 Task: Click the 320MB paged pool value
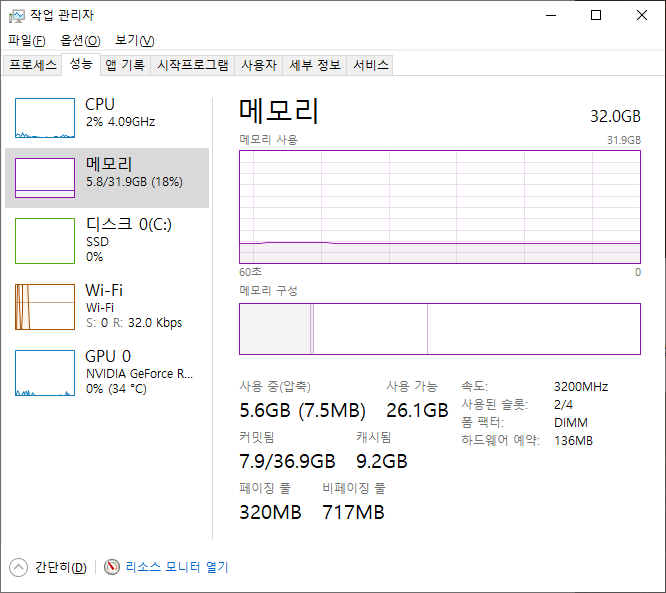pyautogui.click(x=271, y=512)
